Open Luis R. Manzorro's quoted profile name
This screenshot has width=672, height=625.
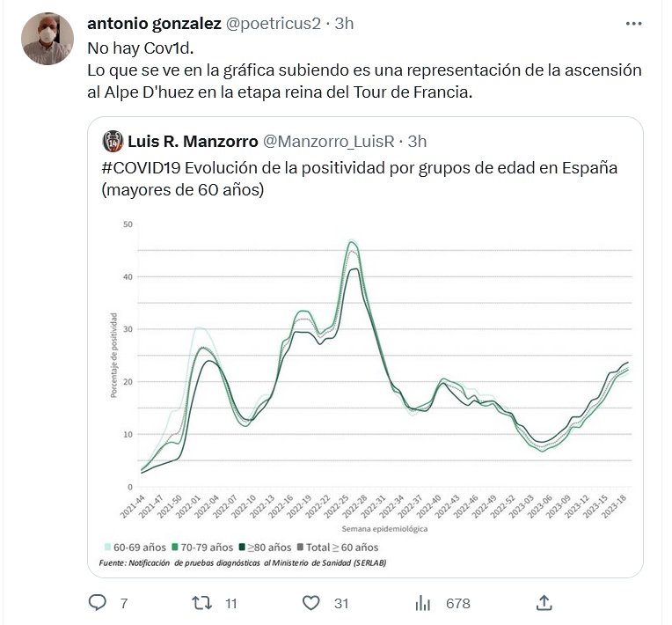point(193,141)
